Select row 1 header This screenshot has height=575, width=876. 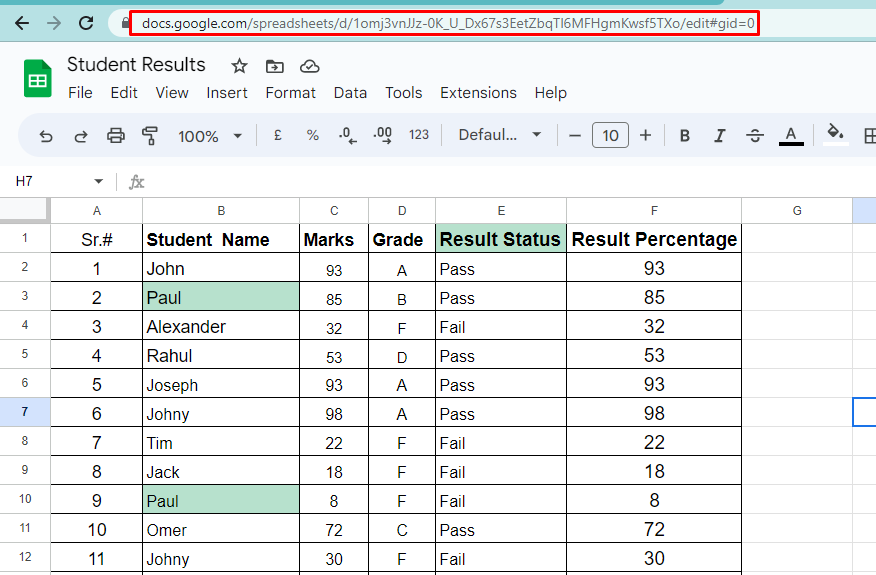click(x=25, y=238)
